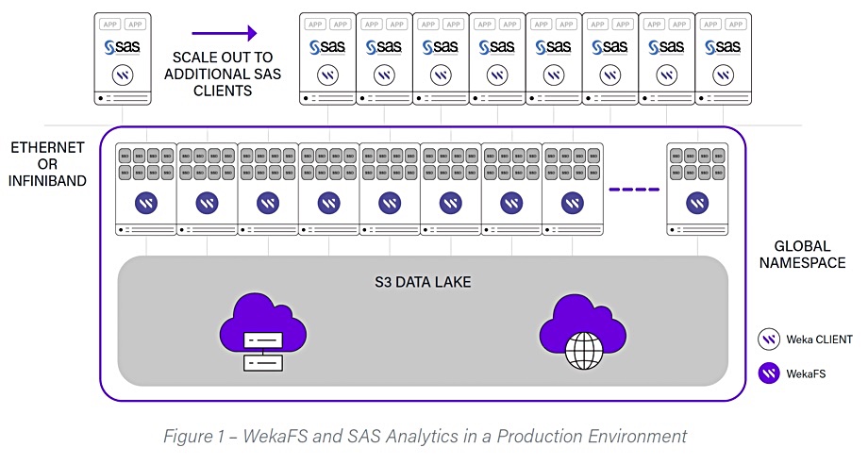Click the 'S3 DATA LAKE' heading
Screen dimensions: 868x464
[423, 282]
